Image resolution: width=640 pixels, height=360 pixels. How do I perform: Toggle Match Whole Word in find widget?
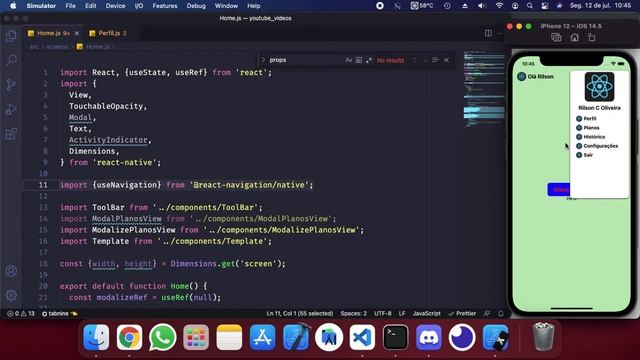pos(359,60)
